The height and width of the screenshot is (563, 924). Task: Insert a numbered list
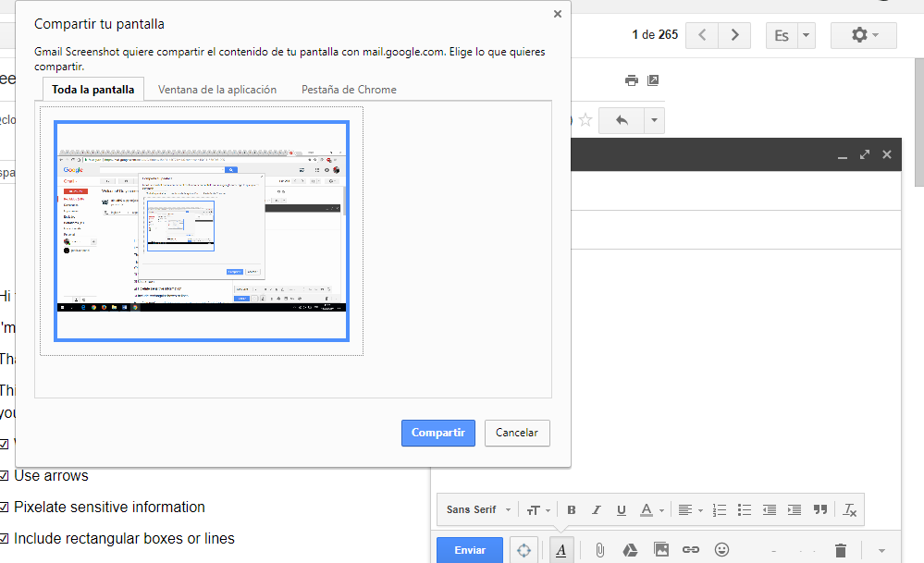(x=719, y=510)
